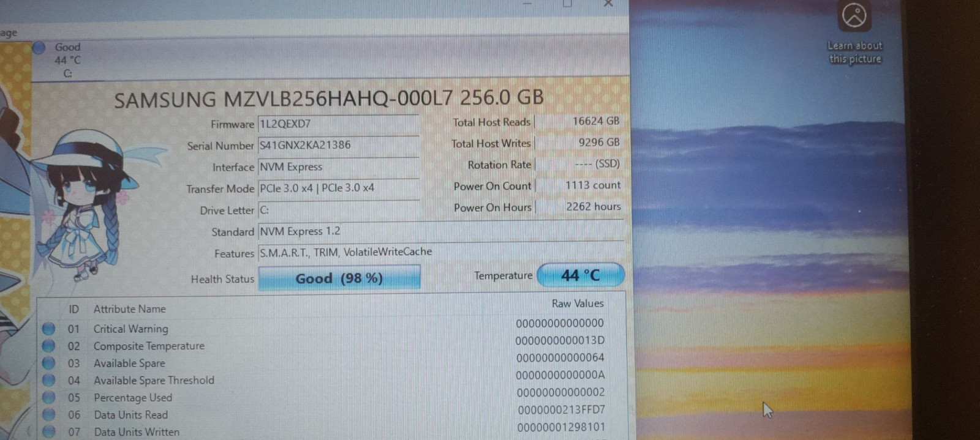Click raw value 00000000000064
This screenshot has width=980, height=440.
pyautogui.click(x=560, y=357)
